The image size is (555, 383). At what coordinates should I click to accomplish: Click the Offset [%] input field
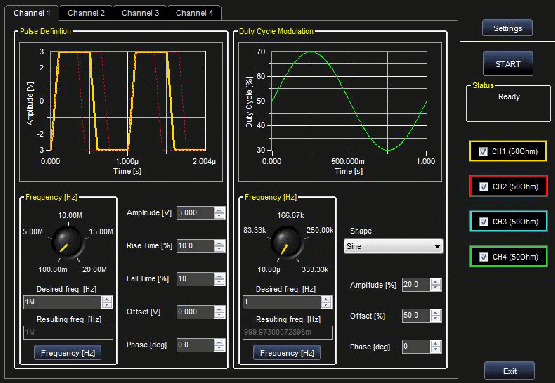tap(416, 315)
